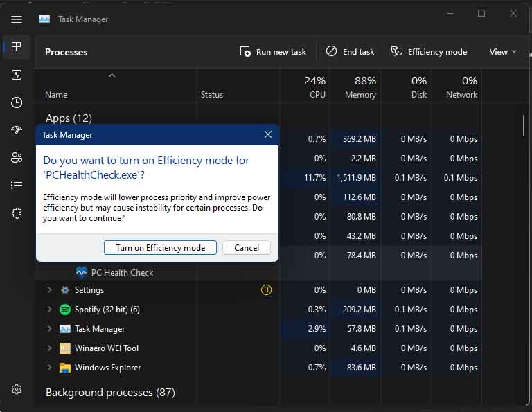Click the sort arrow above the Name column
The height and width of the screenshot is (412, 532).
tap(112, 75)
